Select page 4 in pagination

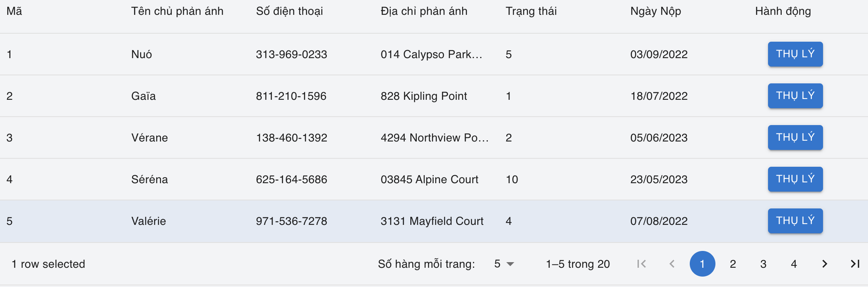pyautogui.click(x=794, y=264)
